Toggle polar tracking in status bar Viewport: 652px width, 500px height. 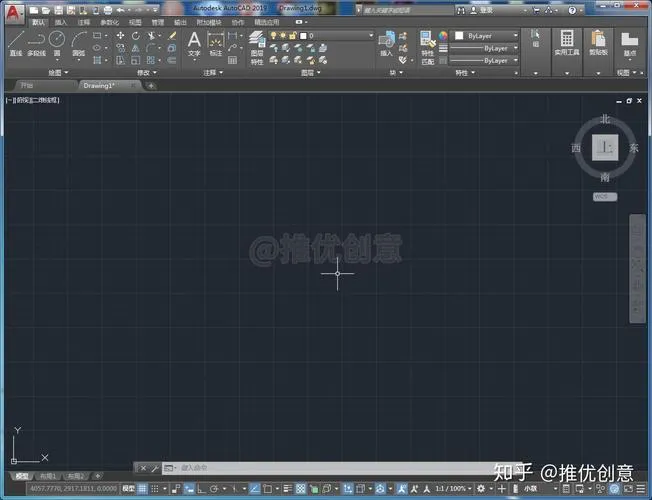point(214,489)
